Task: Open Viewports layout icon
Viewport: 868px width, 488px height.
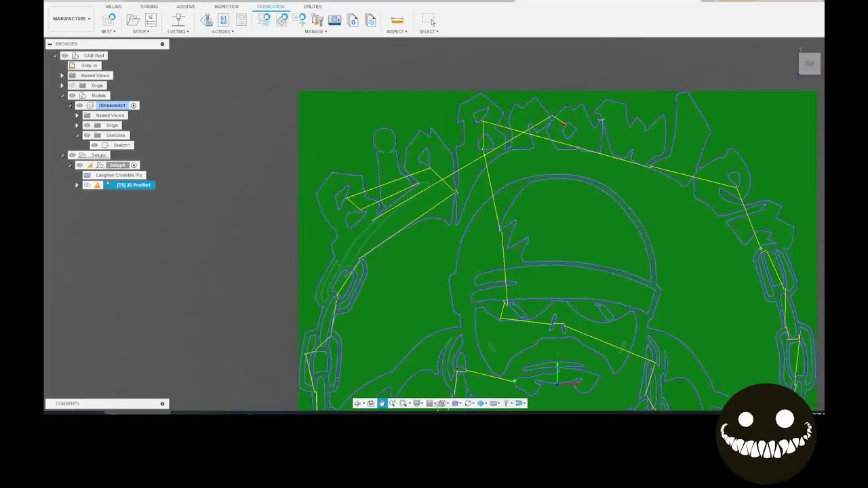Action: (441, 403)
